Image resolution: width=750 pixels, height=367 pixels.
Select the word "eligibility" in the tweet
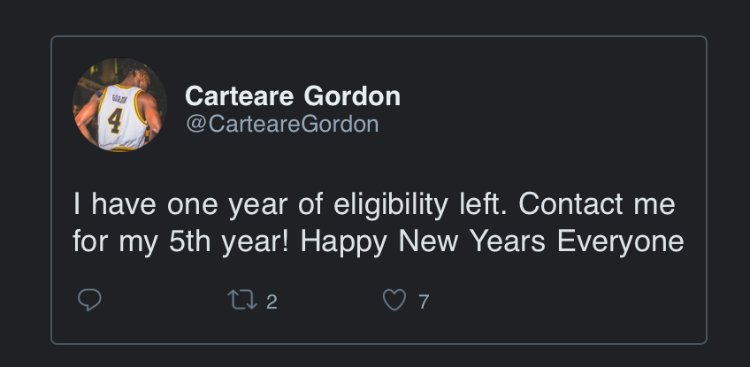click(x=390, y=205)
